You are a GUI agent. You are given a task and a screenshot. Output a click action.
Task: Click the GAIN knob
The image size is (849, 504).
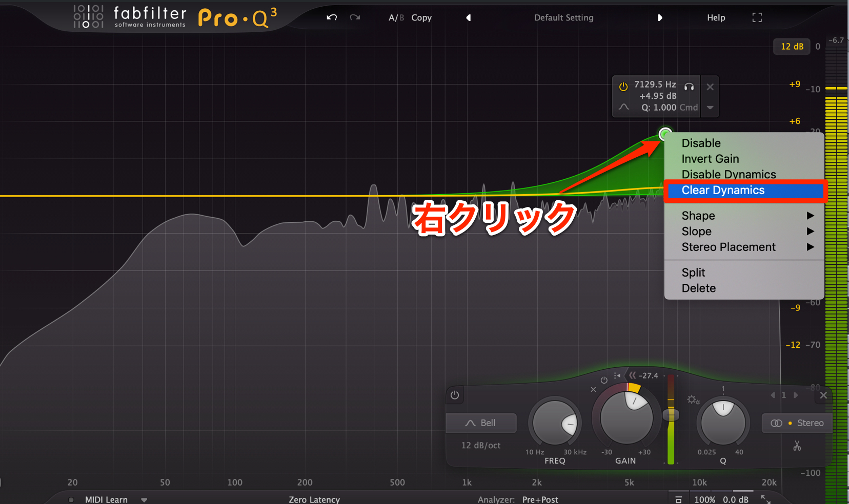pos(626,417)
